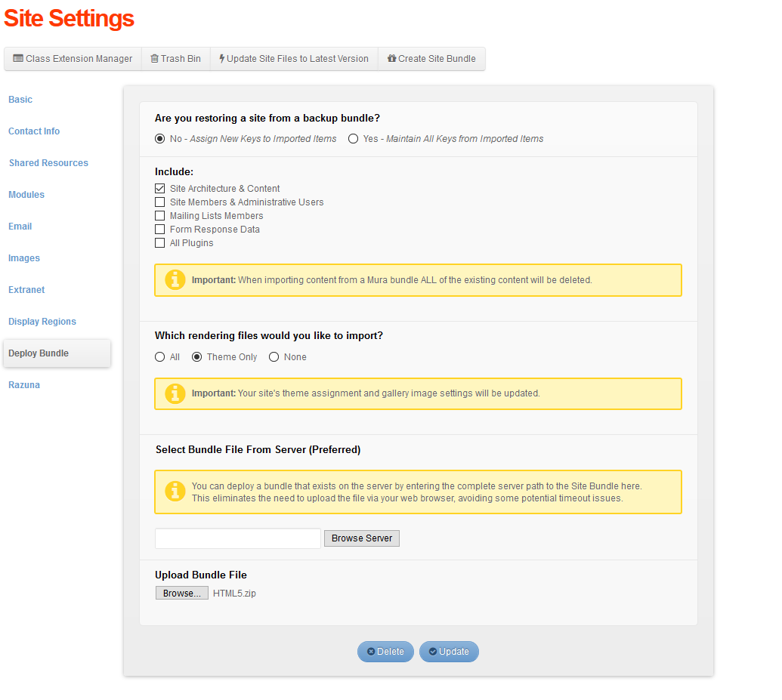The image size is (782, 700).
Task: Open the Trash Bin via its trash icon
Action: point(157,58)
